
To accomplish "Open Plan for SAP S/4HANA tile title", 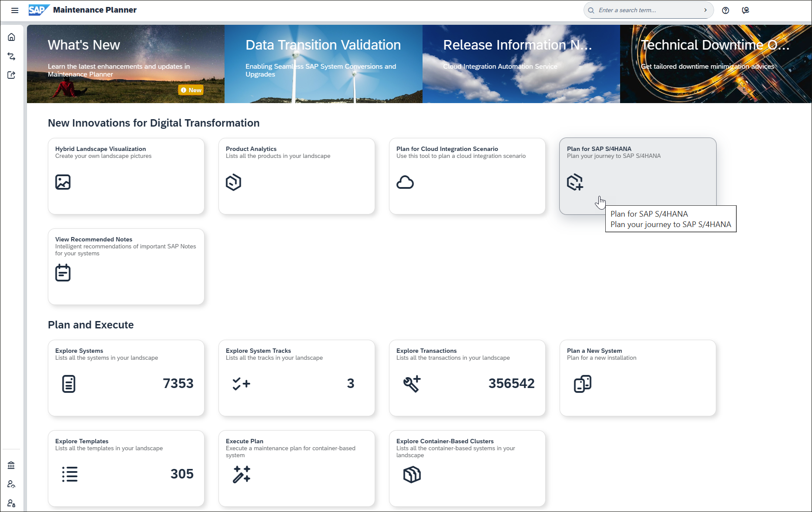I will (x=599, y=149).
